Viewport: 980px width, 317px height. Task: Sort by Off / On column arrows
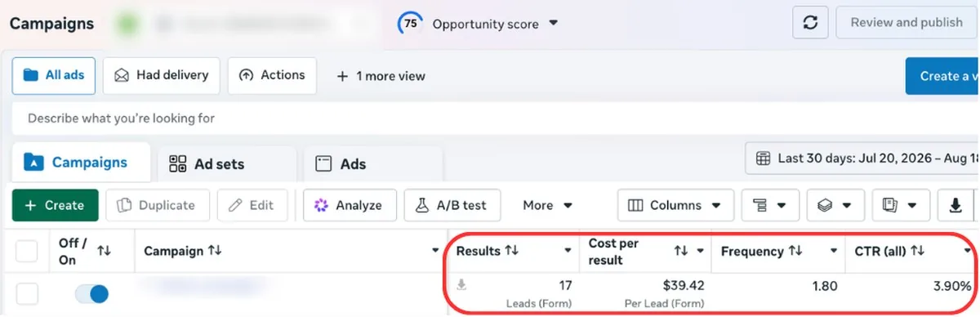tap(105, 251)
